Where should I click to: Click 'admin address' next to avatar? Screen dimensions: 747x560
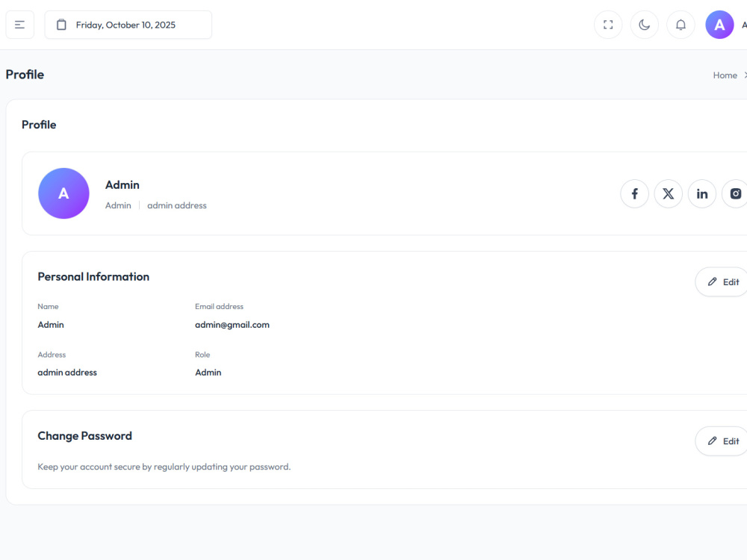tap(177, 205)
